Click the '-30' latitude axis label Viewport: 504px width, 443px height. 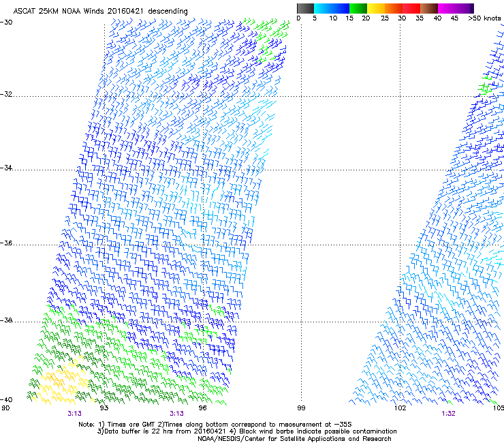[x=6, y=22]
